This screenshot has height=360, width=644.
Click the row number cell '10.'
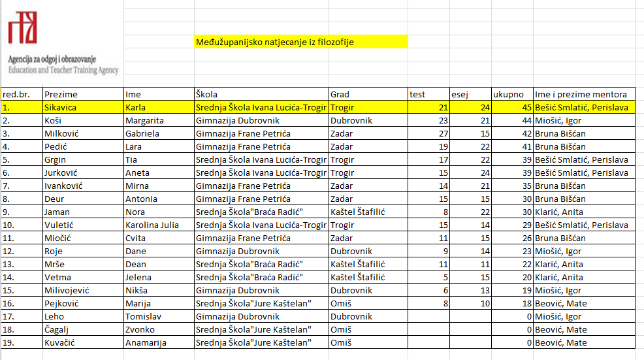pos(22,225)
